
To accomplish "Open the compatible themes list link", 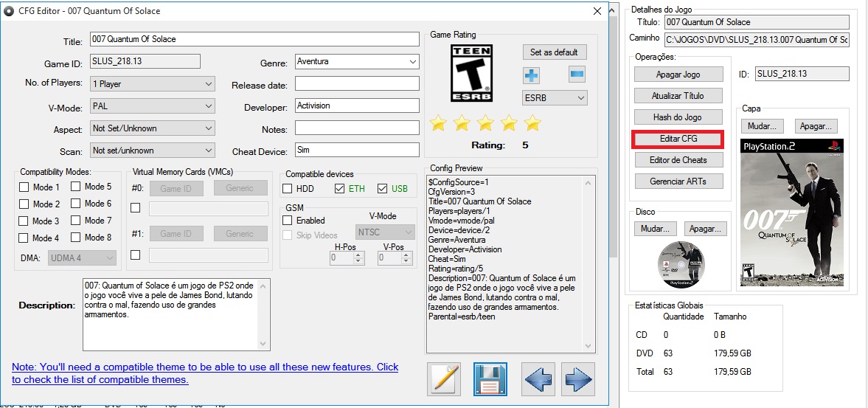I will tap(205, 373).
